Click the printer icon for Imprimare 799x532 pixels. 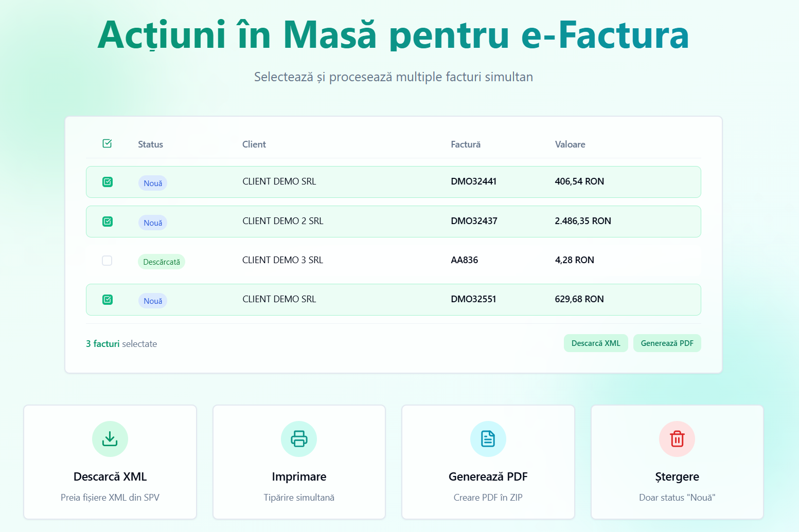(x=299, y=439)
